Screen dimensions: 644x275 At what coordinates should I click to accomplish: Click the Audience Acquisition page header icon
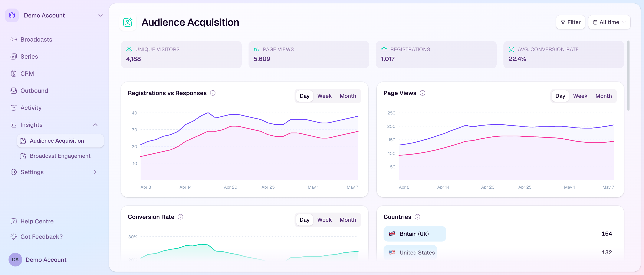pos(128,22)
